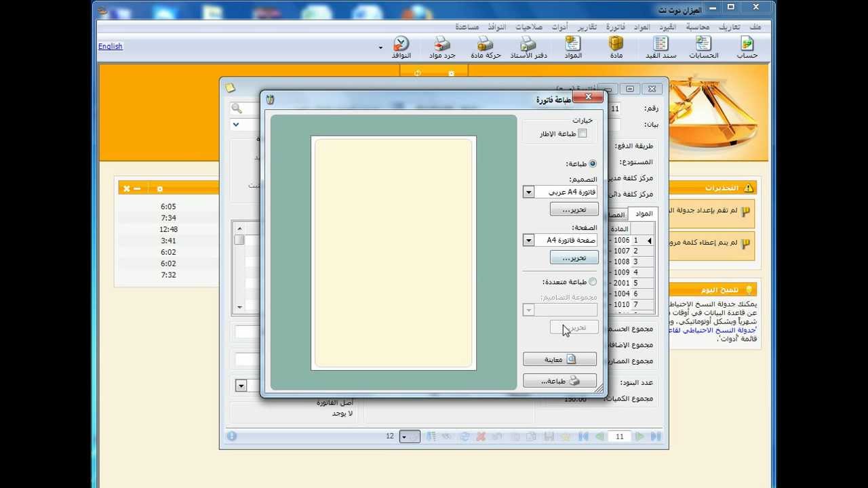Go to previous record in invoice window

[x=600, y=436]
